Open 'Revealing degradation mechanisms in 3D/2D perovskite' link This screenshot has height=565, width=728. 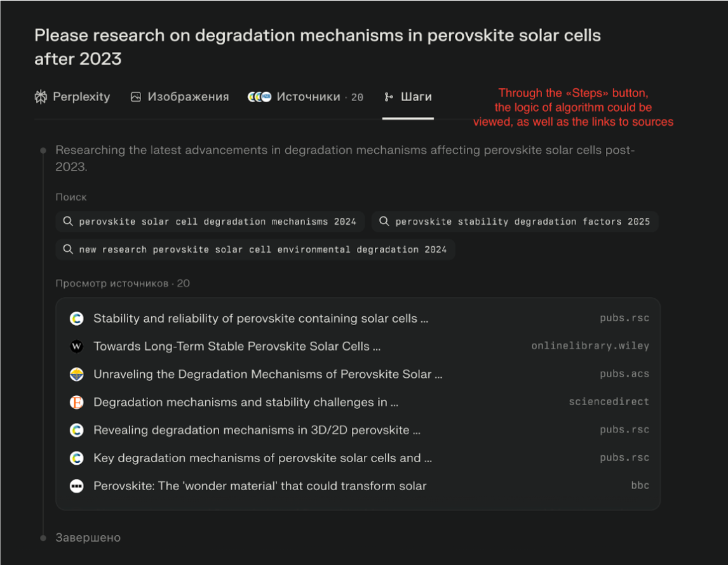coord(257,430)
